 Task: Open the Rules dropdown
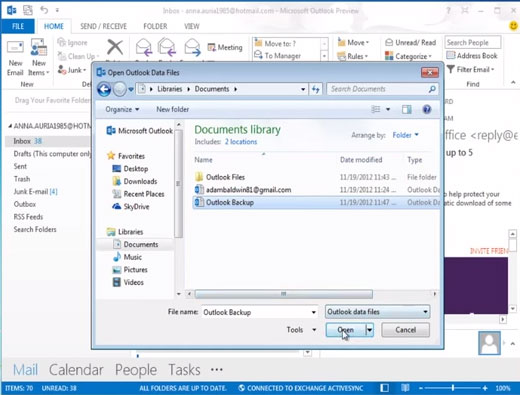tap(353, 56)
